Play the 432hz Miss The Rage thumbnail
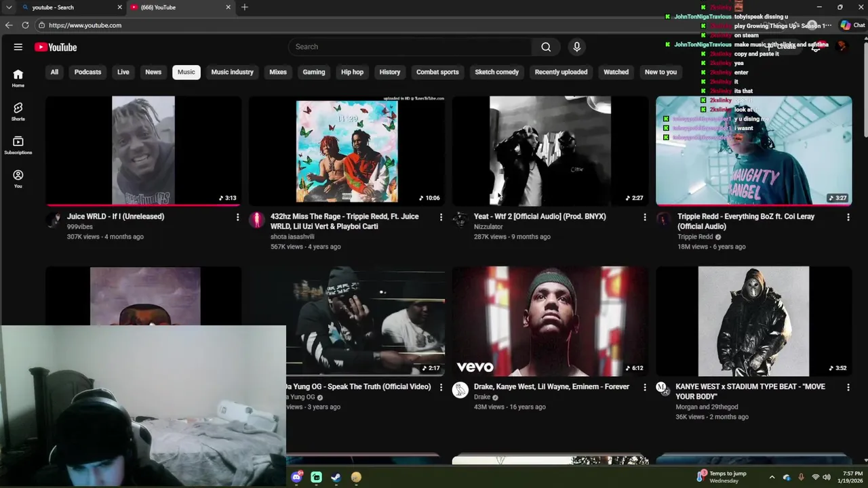Viewport: 868px width, 488px height. point(347,150)
